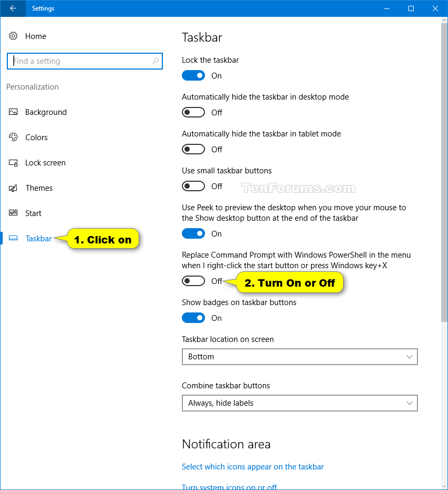The height and width of the screenshot is (490, 448).
Task: Toggle auto-hide taskbar in desktop mode
Action: click(193, 112)
